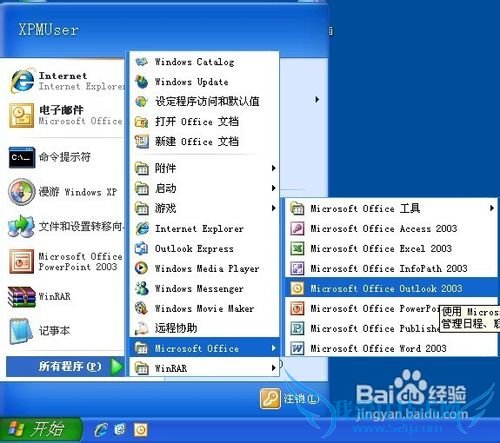Click 远程协助 label
The image size is (500, 443).
(x=176, y=328)
